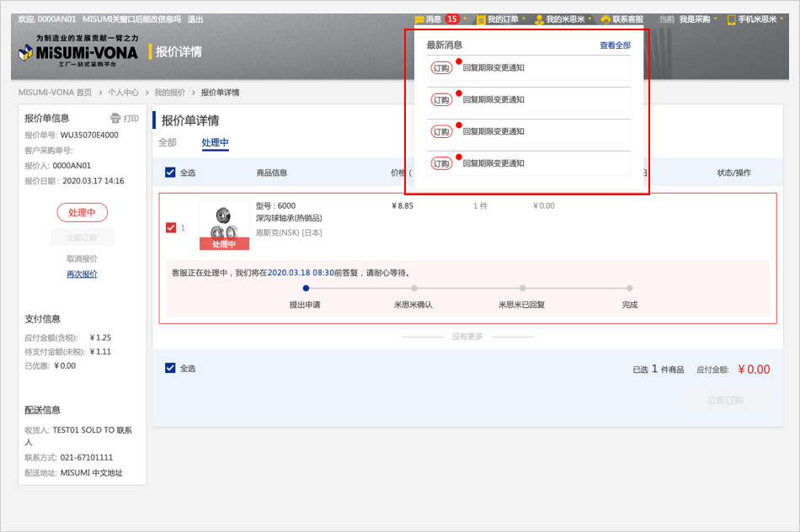Open the bearing product thumbnail image
This screenshot has height=532, width=800.
coord(224,221)
